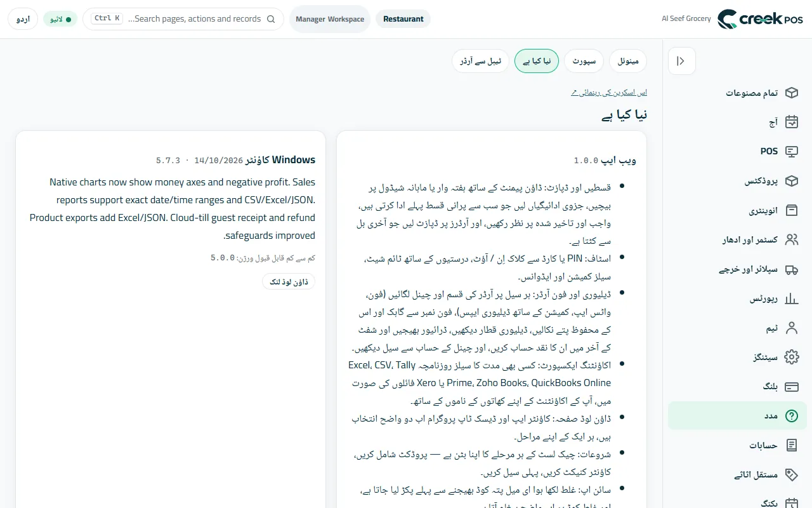Click the cube icon beside تمام مصنوعات
This screenshot has height=508, width=812.
pyautogui.click(x=791, y=93)
